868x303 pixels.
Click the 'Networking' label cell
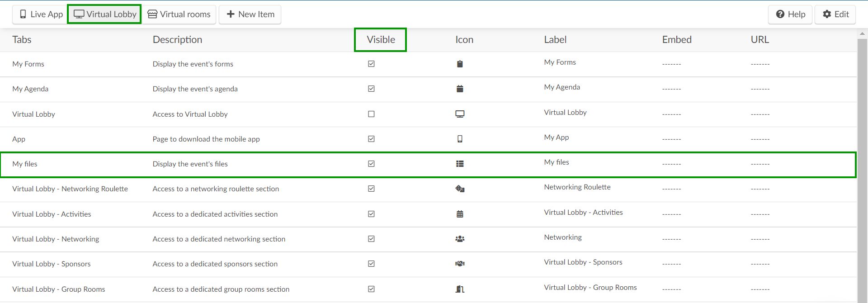tap(563, 237)
